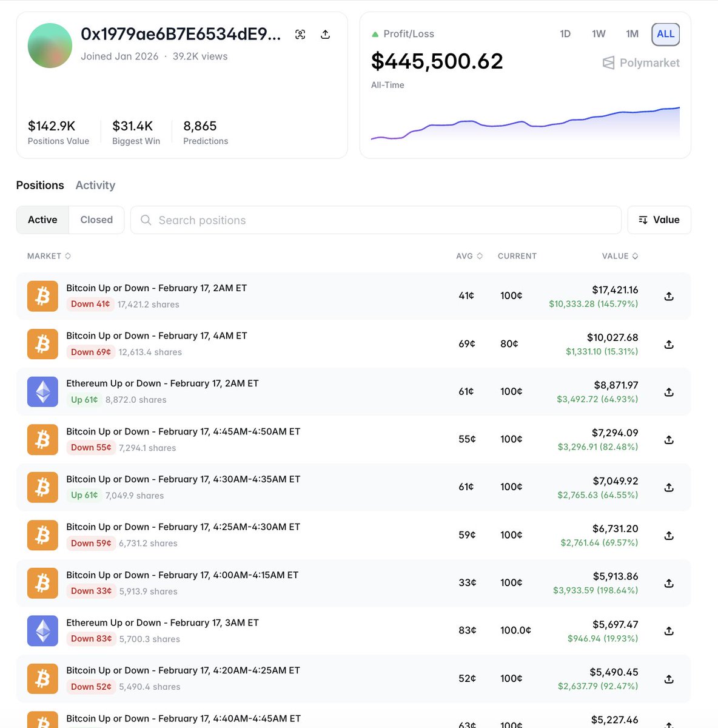
Task: Click the Down 52¢ outcome badge
Action: 91,687
